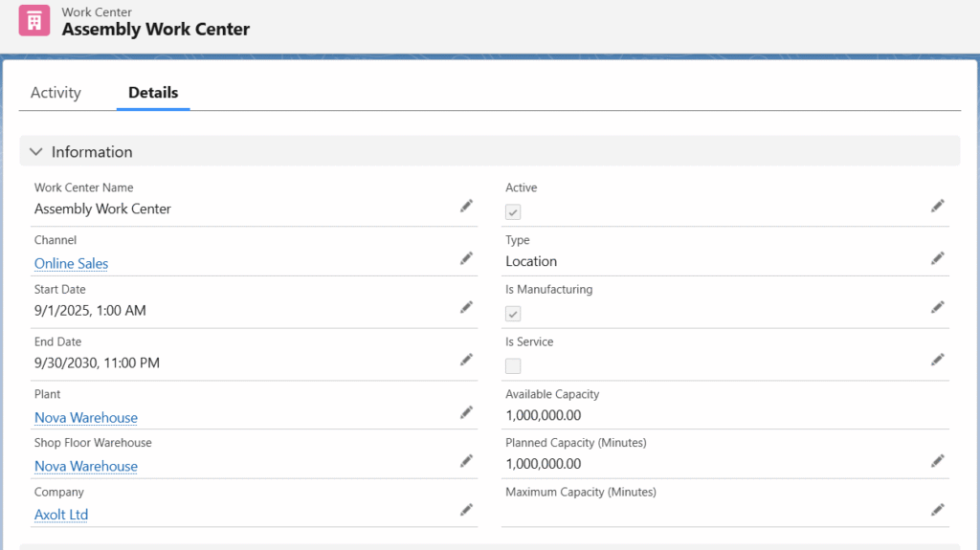Image resolution: width=980 pixels, height=550 pixels.
Task: Enable the Is Service checkbox
Action: 513,365
